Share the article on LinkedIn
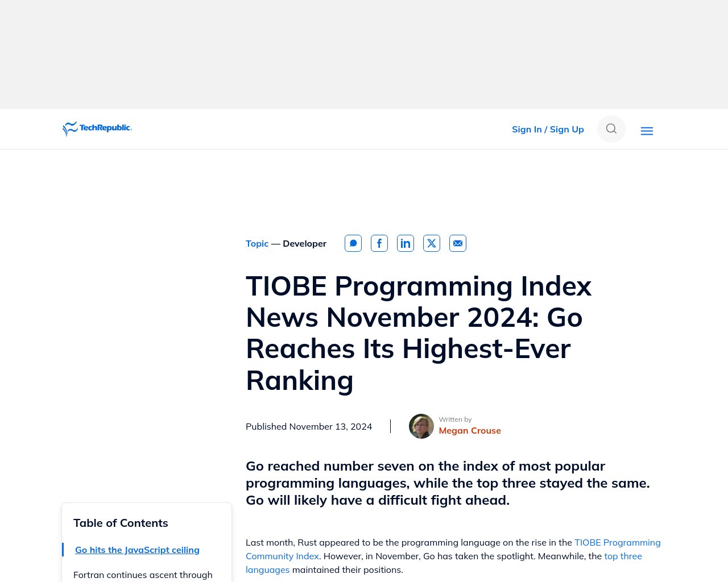The image size is (728, 582). [x=405, y=243]
